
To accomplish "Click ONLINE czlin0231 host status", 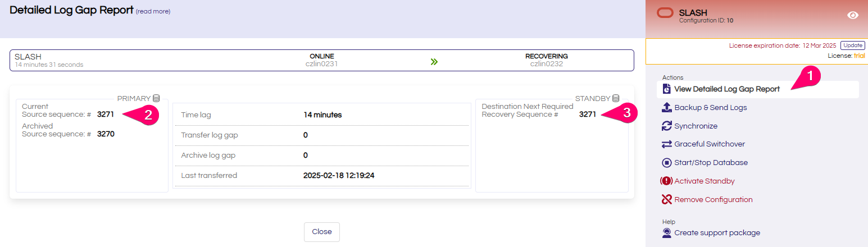I will point(322,60).
